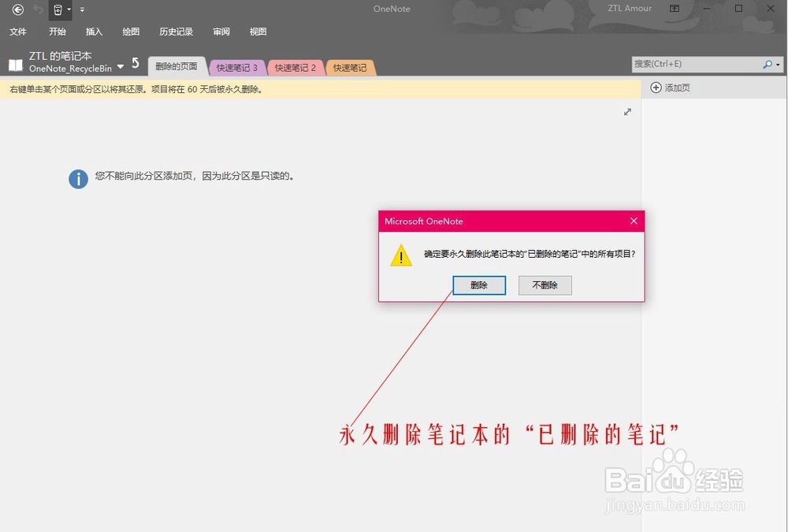Viewport: 788px width, 532px height.
Task: Open the 文件 menu
Action: pyautogui.click(x=18, y=32)
